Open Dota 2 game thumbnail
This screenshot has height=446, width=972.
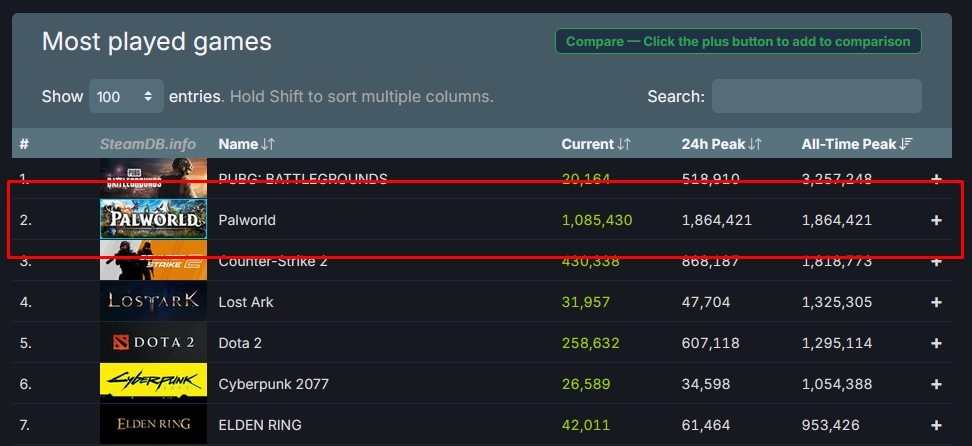click(153, 342)
